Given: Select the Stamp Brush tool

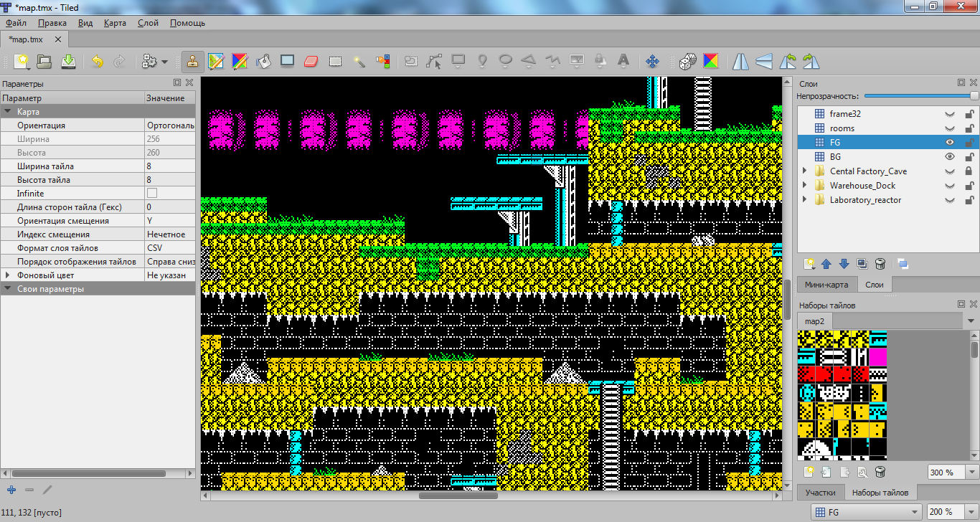Looking at the screenshot, I should tap(192, 62).
